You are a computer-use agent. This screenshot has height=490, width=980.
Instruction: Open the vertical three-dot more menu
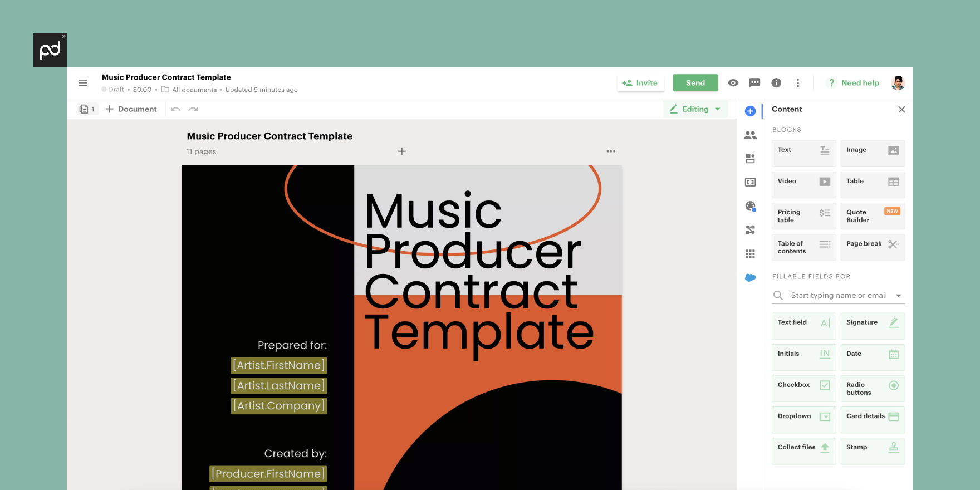pos(798,83)
